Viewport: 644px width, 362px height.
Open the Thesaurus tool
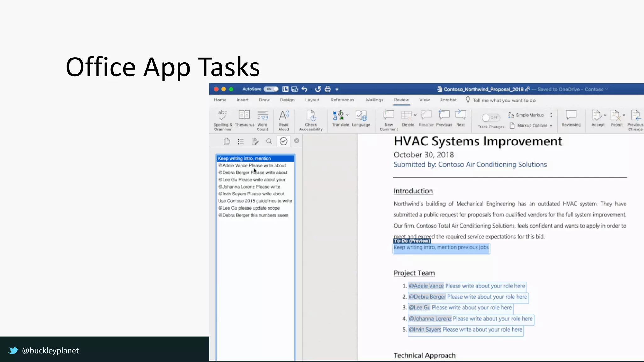point(244,118)
